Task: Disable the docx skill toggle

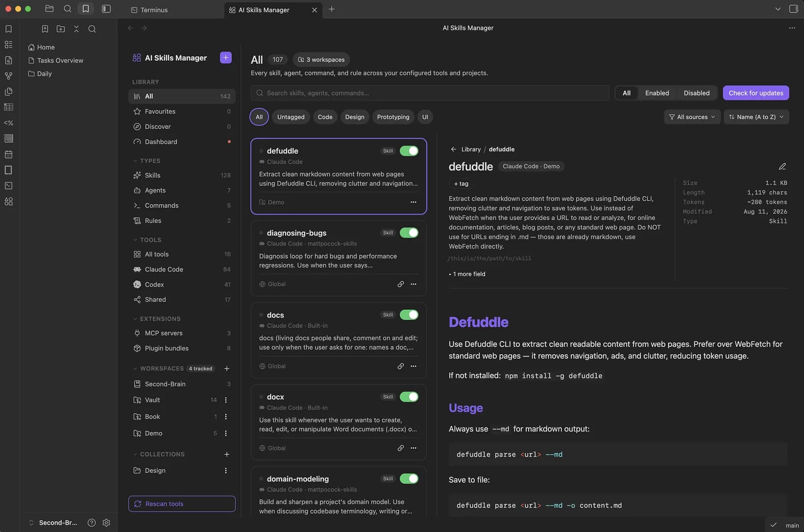Action: 409,397
